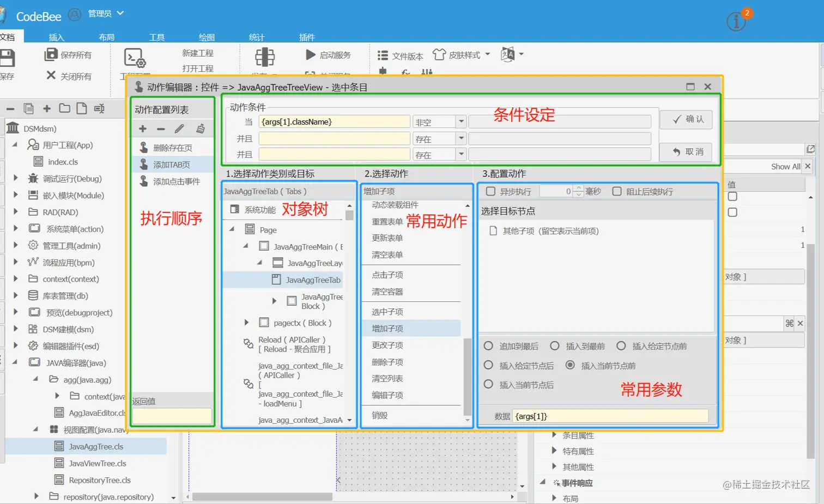Click the pop-out icon in right property panel
This screenshot has width=824, height=504.
pyautogui.click(x=810, y=149)
